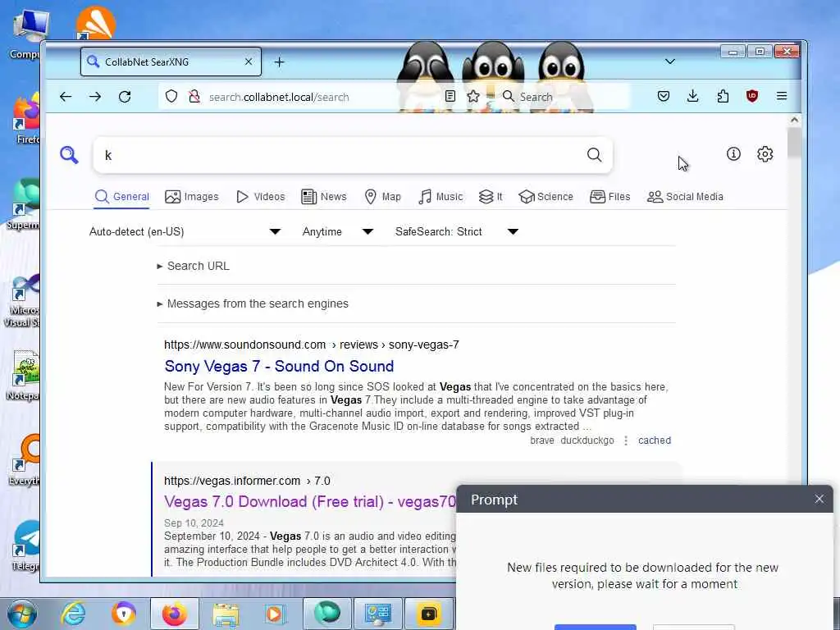
Task: Expand Messages from the search engines
Action: (253, 304)
